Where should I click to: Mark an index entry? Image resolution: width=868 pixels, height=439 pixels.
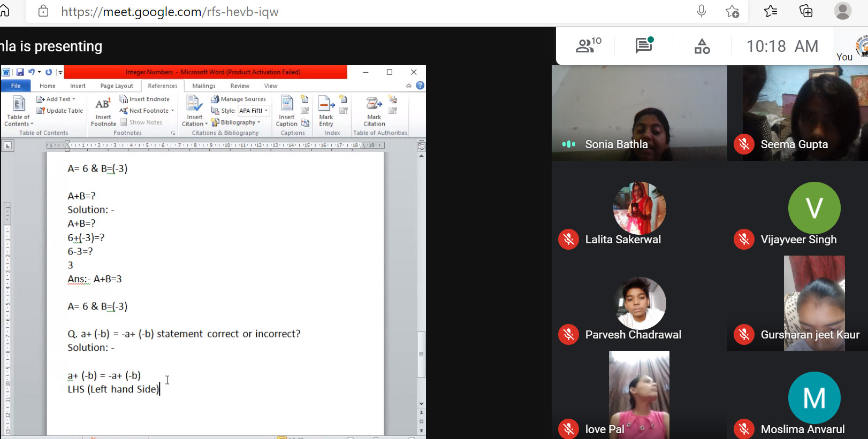coord(326,111)
